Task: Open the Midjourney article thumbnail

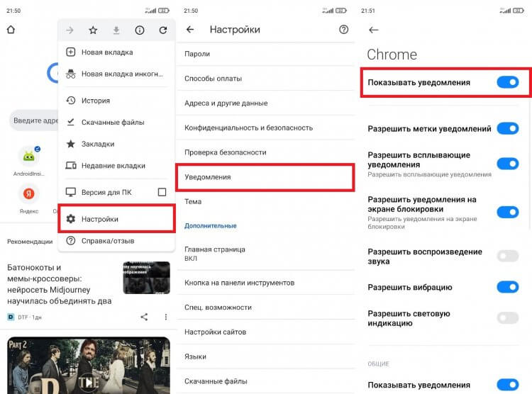Action: tap(146, 278)
